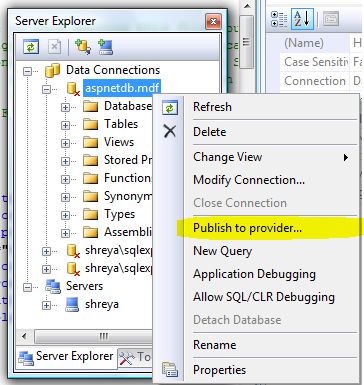Select the shreya server label
The width and height of the screenshot is (364, 385).
102,305
